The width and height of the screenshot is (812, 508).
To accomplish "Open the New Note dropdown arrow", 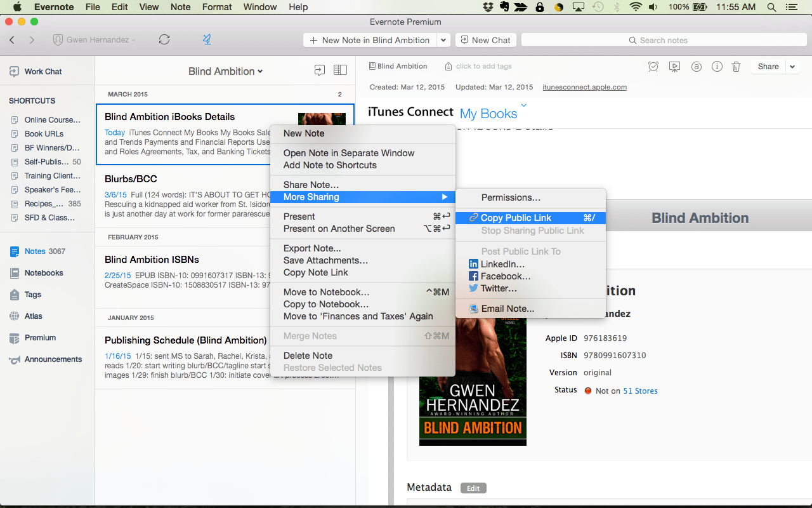I will click(444, 40).
